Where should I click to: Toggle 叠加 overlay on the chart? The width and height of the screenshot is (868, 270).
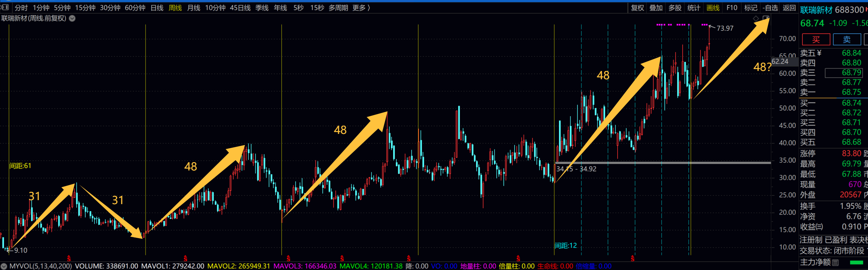click(x=656, y=8)
